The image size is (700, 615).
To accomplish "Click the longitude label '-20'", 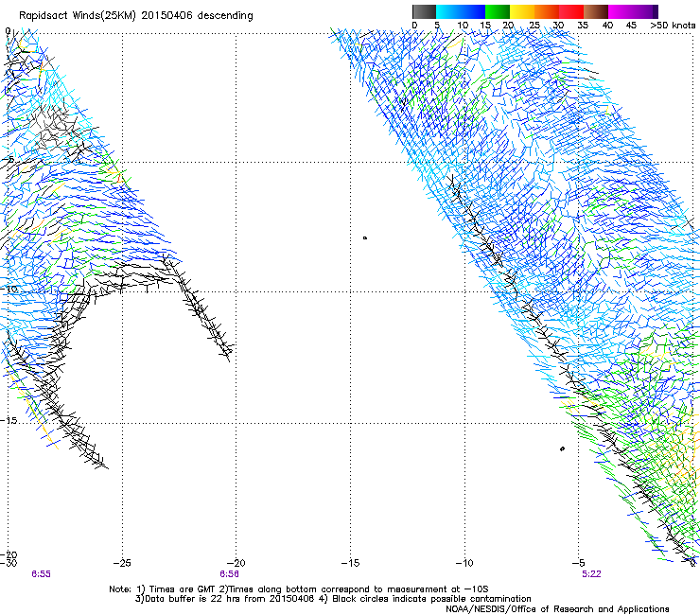I will 236,563.
